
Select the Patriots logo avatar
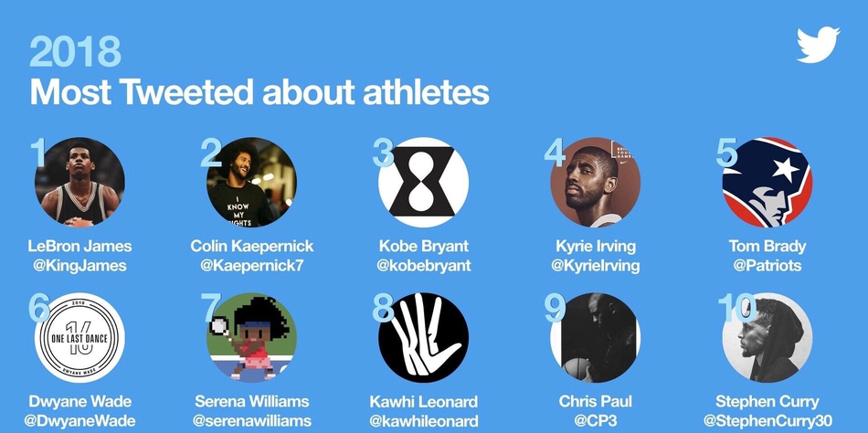coord(767,182)
